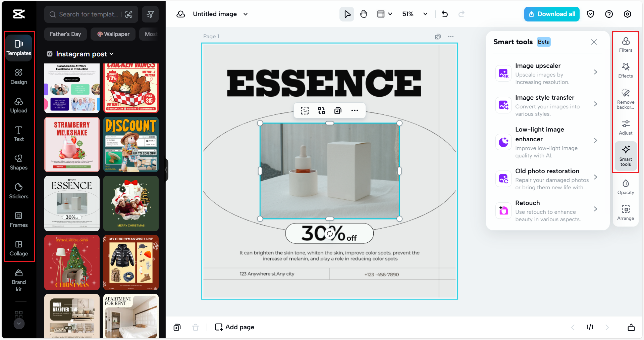This screenshot has width=644, height=340.
Task: Open the Arrange tool
Action: 626,213
